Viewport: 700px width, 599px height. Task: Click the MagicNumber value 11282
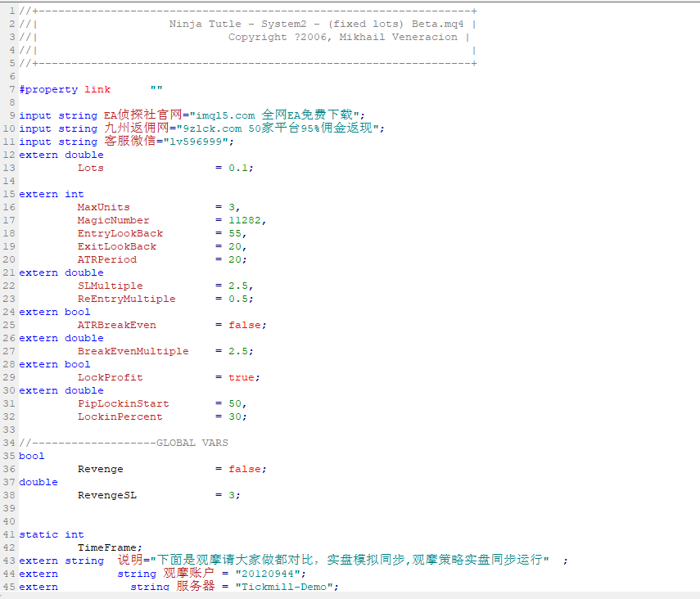tap(246, 220)
